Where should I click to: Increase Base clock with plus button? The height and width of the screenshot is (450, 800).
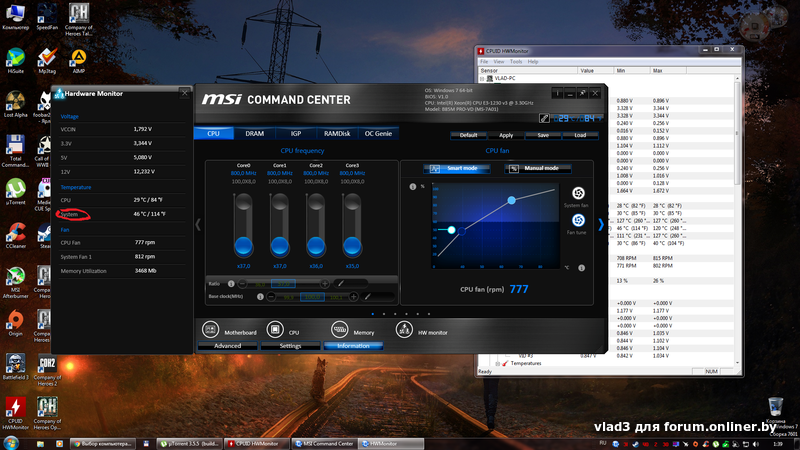pyautogui.click(x=353, y=296)
